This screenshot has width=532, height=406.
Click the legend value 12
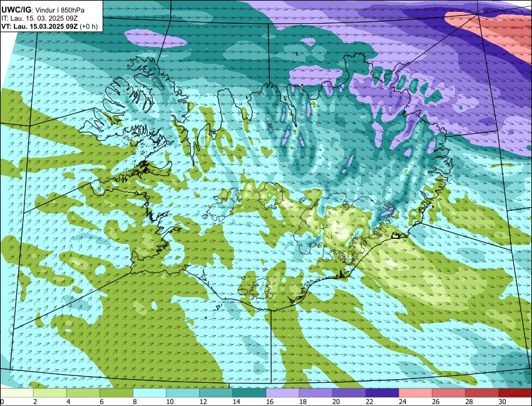tap(203, 402)
